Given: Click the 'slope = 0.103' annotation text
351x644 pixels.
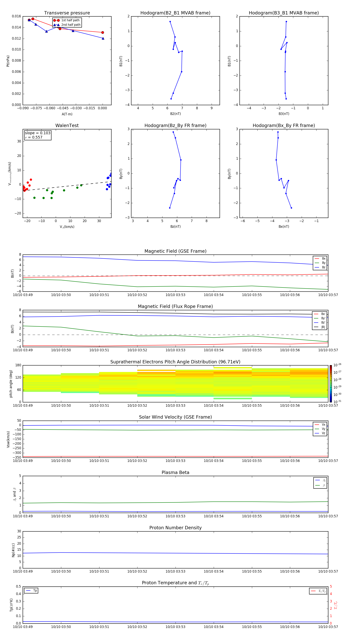Looking at the screenshot, I should click(37, 133).
